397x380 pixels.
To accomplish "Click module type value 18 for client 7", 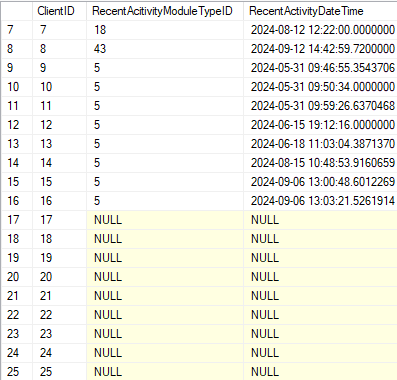I will pyautogui.click(x=165, y=30).
